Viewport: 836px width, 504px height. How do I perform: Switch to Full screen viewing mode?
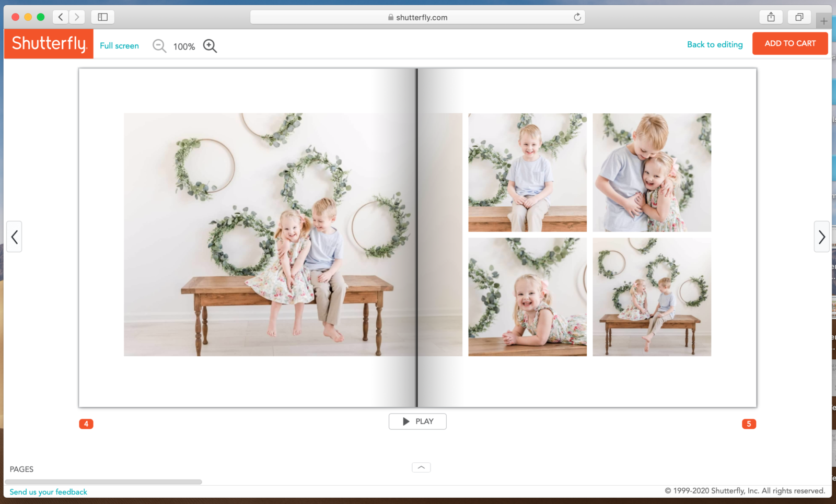pos(119,45)
